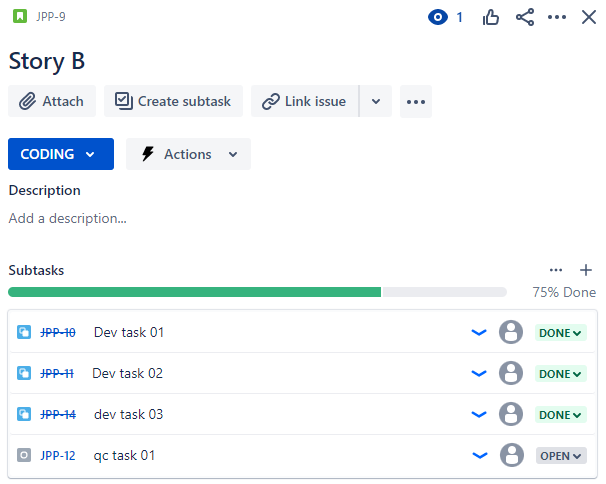The width and height of the screenshot is (606, 484).
Task: Open DONE status dropdown for Dev task 02
Action: click(x=560, y=374)
